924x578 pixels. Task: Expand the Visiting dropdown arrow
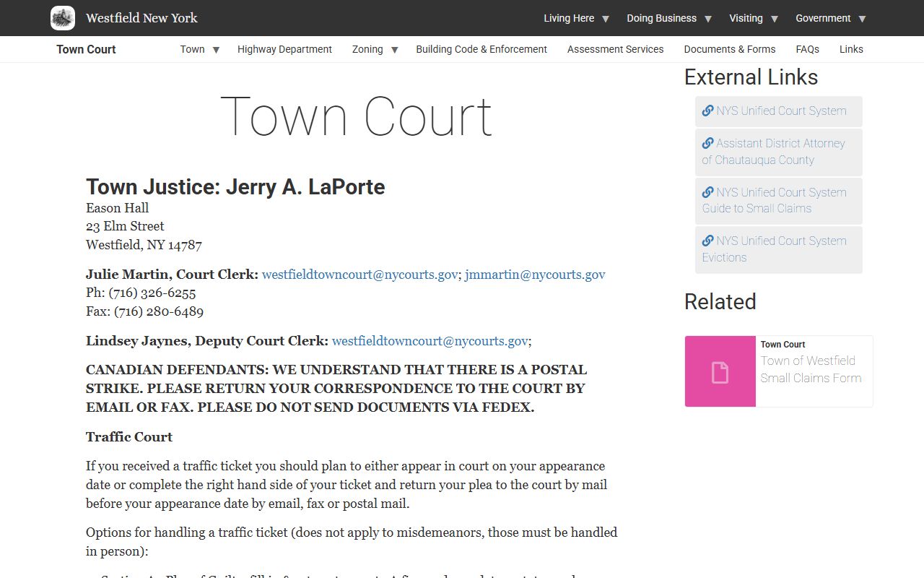(775, 19)
